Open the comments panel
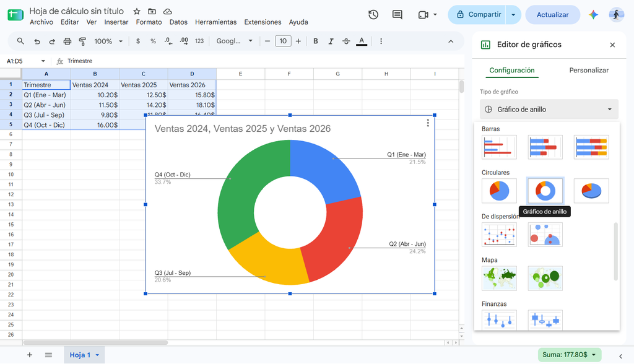 pyautogui.click(x=397, y=15)
